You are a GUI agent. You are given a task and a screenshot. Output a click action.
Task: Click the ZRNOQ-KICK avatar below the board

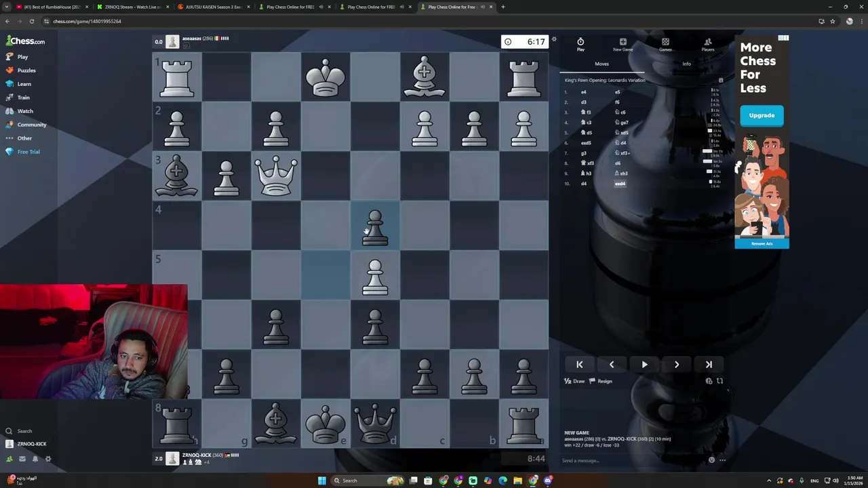tap(172, 459)
